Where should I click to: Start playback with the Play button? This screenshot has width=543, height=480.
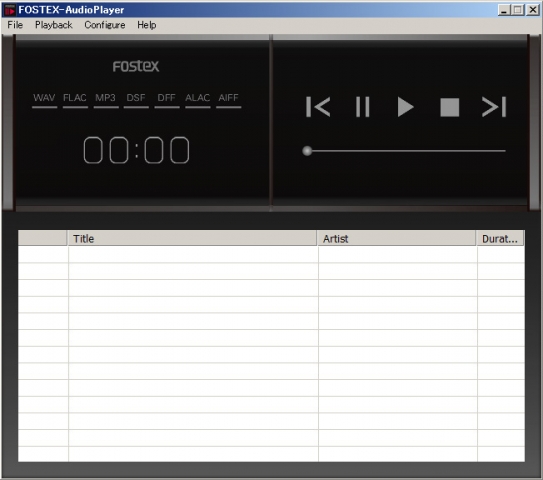(x=405, y=107)
